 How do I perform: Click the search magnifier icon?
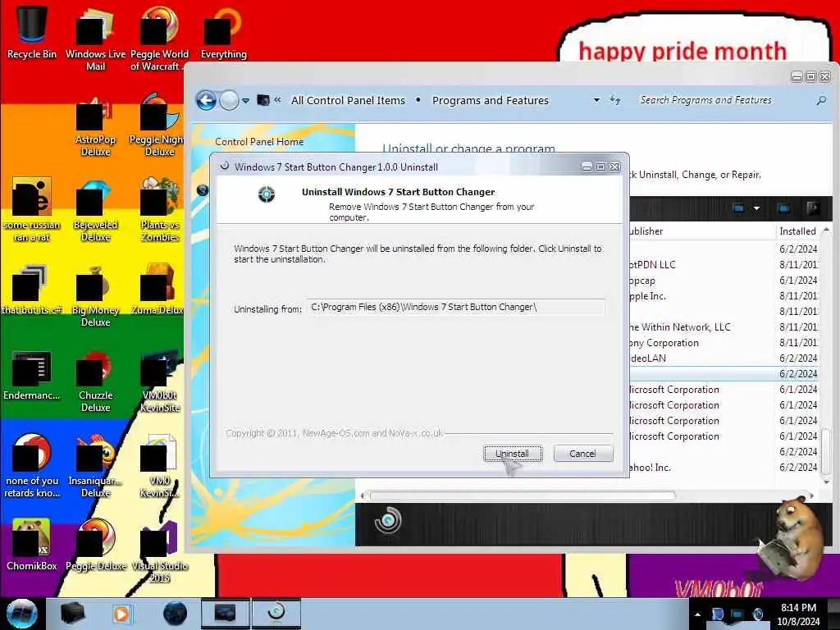820,100
